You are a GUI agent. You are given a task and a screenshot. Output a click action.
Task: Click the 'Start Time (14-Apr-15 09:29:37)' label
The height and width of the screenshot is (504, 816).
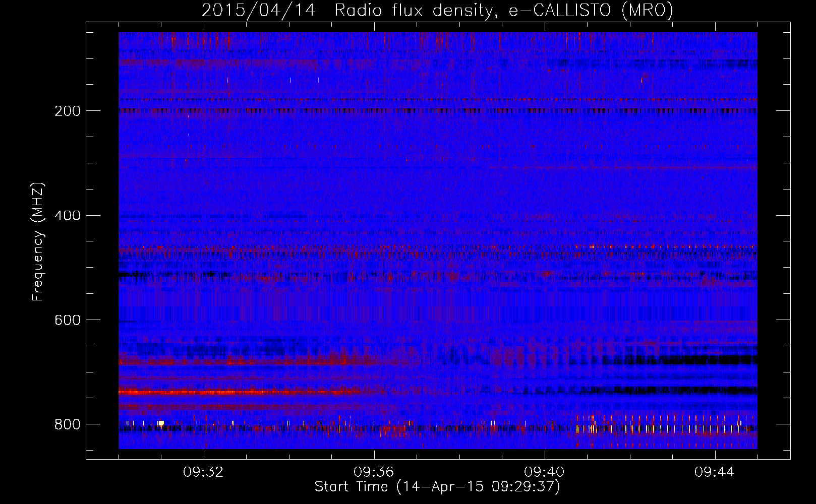click(437, 487)
